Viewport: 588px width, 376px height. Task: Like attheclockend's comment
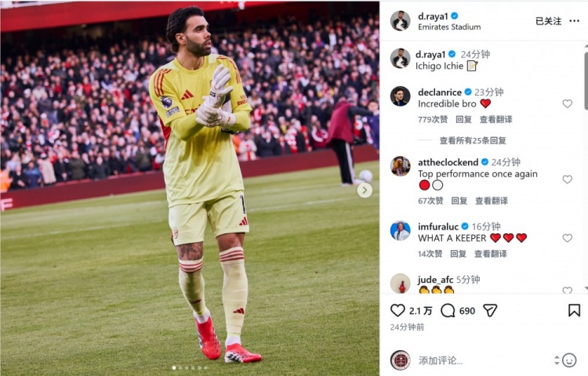coord(568,179)
